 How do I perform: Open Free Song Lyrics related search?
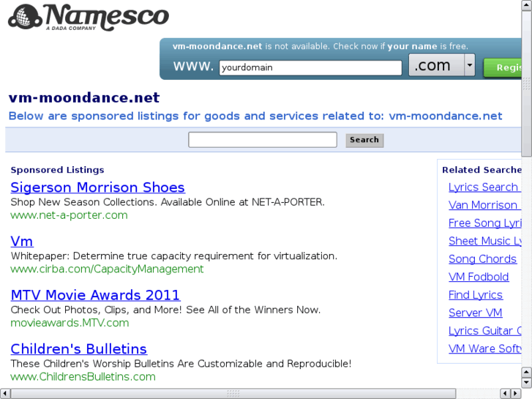pyautogui.click(x=484, y=223)
